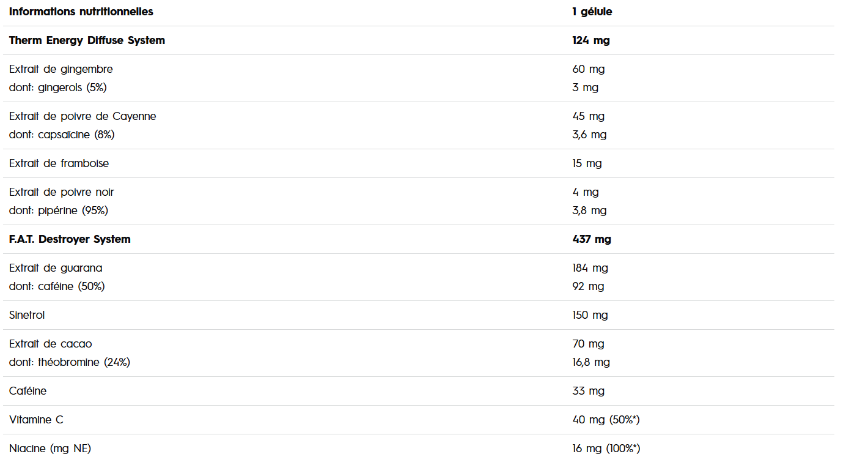This screenshot has width=868, height=465.
Task: Click the "Therm Energy Diffuse System" heading
Action: point(87,40)
